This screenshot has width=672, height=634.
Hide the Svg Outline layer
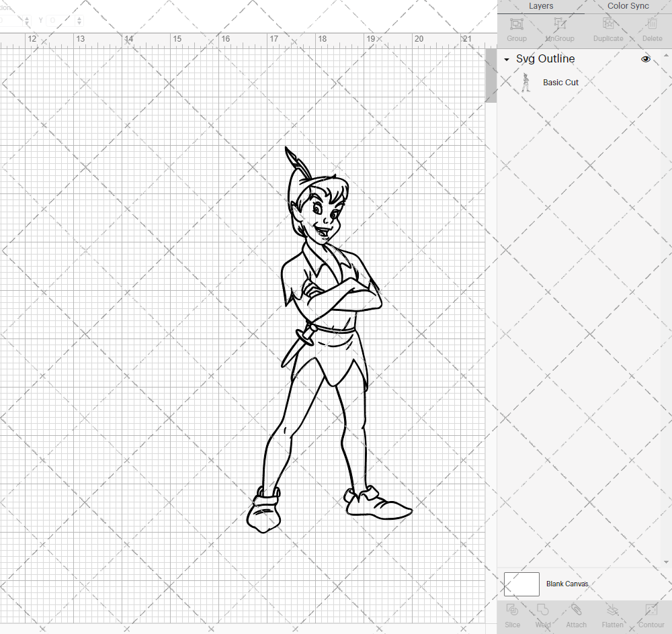point(646,59)
